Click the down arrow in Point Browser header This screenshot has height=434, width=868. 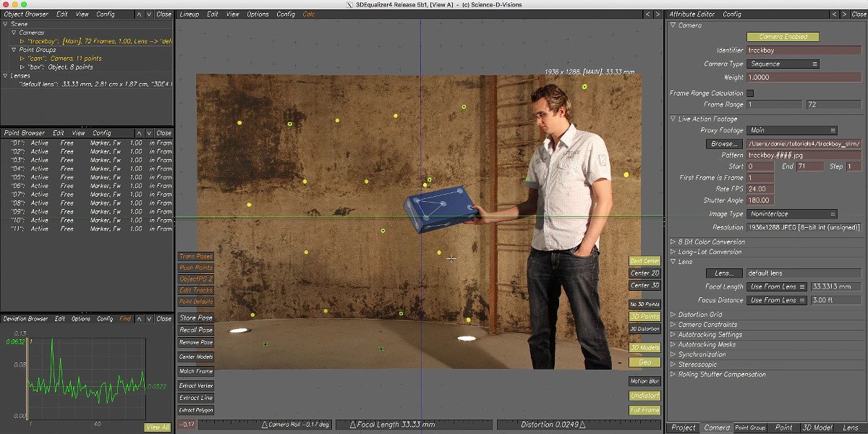[x=149, y=133]
